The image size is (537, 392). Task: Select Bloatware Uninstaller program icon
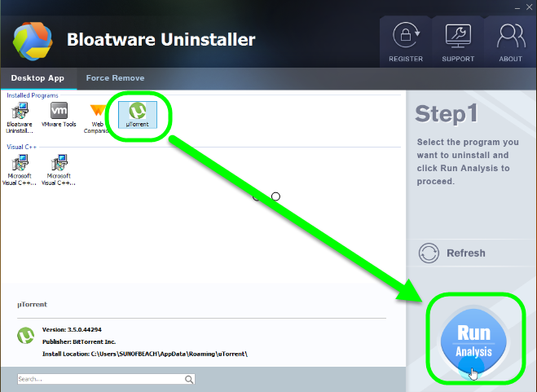coord(20,117)
